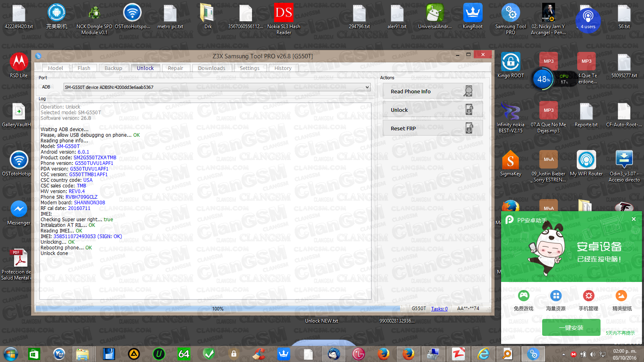Click the Unlock action button
644x362 pixels.
(433, 110)
